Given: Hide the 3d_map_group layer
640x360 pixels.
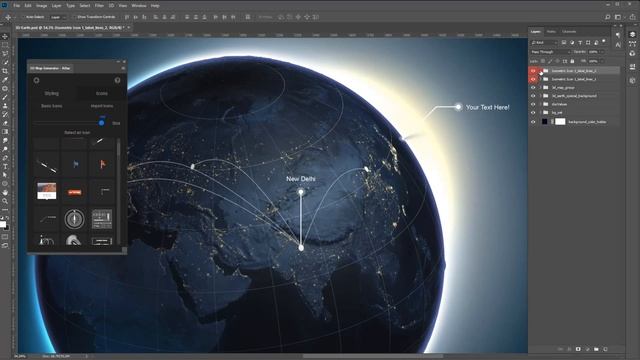Looking at the screenshot, I should pos(533,87).
